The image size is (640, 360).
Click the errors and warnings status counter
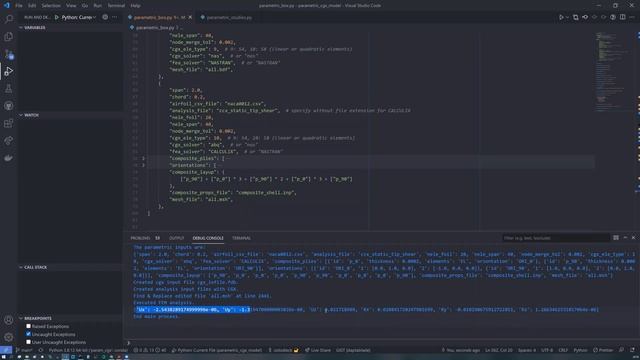pyautogui.click(x=150, y=350)
